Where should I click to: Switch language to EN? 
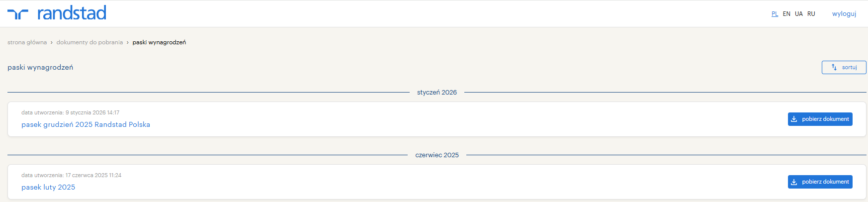786,14
